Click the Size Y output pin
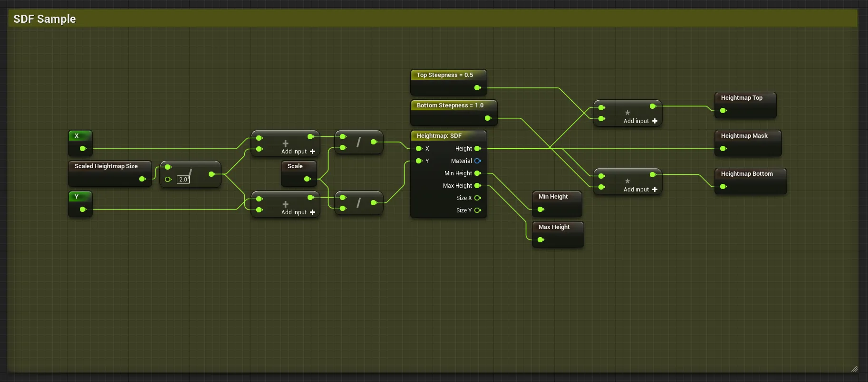The width and height of the screenshot is (868, 382). (477, 210)
